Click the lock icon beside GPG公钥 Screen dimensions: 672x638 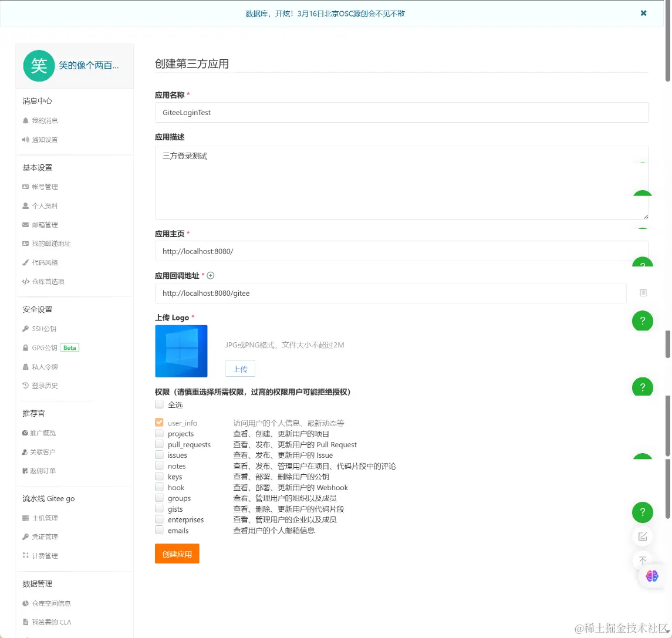point(26,348)
